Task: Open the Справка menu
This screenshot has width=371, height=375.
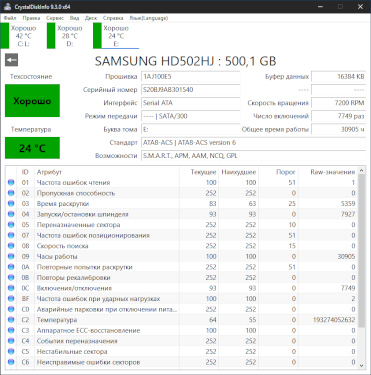Action: tap(113, 18)
